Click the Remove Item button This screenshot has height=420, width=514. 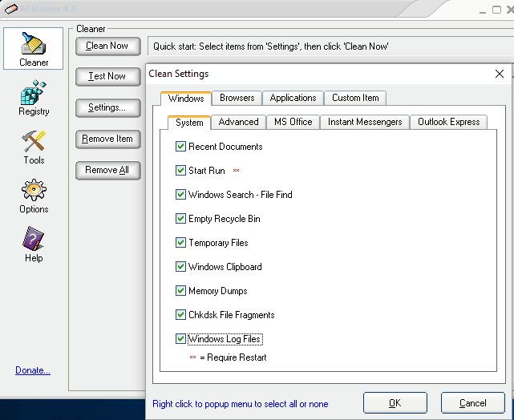tap(107, 139)
